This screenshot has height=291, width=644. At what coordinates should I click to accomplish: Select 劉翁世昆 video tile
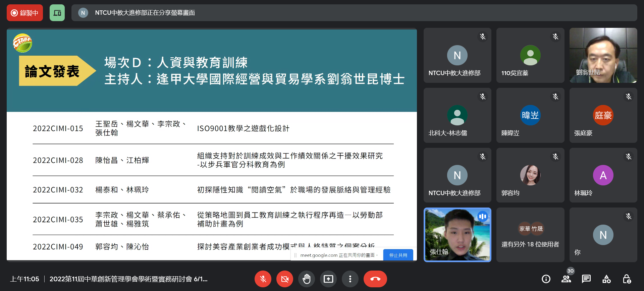[603, 55]
